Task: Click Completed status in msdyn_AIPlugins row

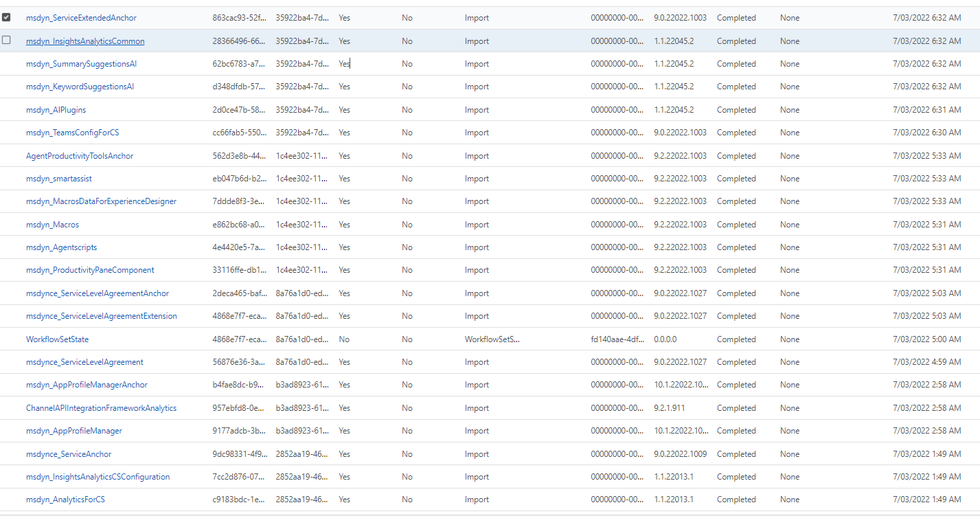Action: [x=736, y=110]
